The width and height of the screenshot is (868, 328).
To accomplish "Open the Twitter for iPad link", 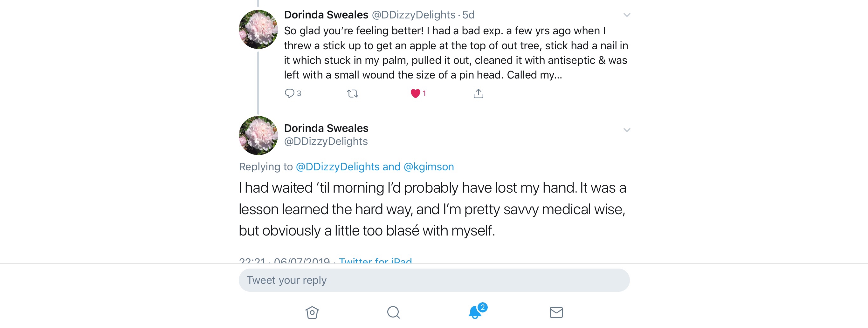I will pyautogui.click(x=375, y=260).
